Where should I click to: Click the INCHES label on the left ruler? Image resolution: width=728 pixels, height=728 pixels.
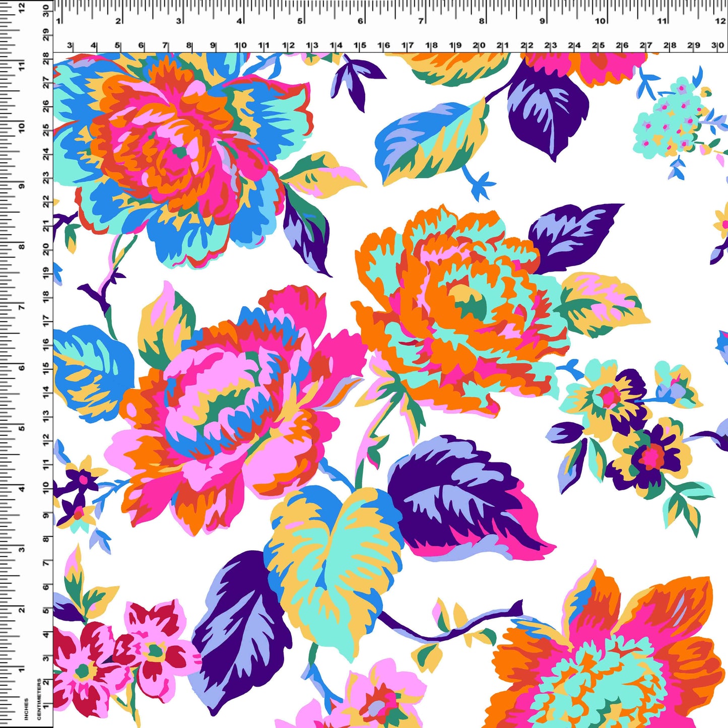[x=26, y=709]
